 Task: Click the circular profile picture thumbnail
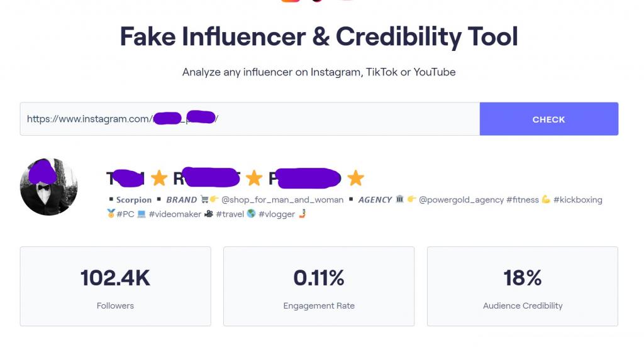pos(49,187)
